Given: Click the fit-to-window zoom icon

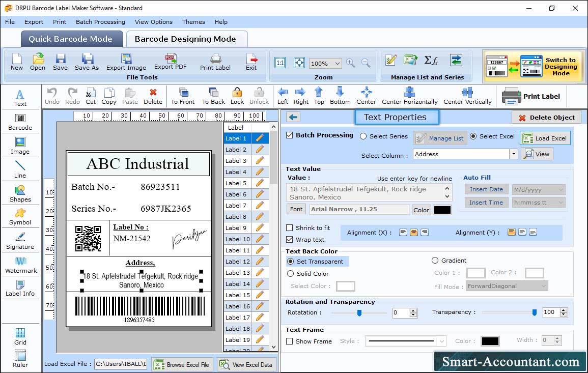Looking at the screenshot, I should pyautogui.click(x=299, y=63).
